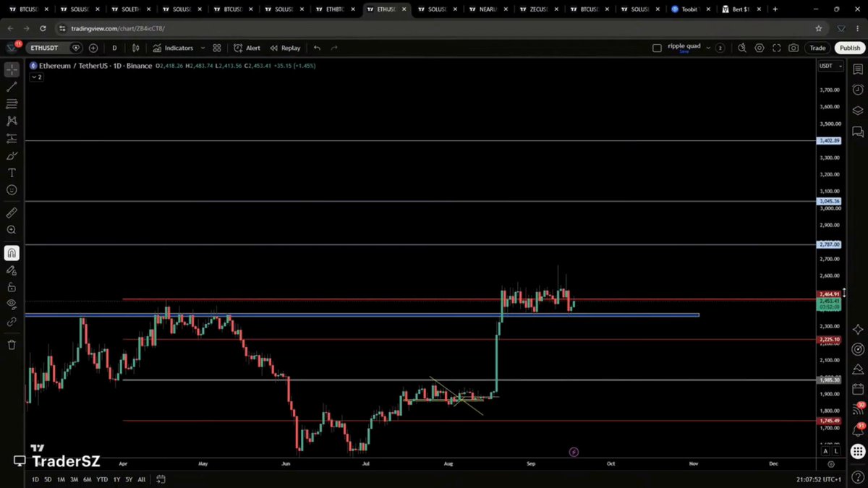868x488 pixels.
Task: Select the Text tool in the left toolbar
Action: click(x=12, y=173)
